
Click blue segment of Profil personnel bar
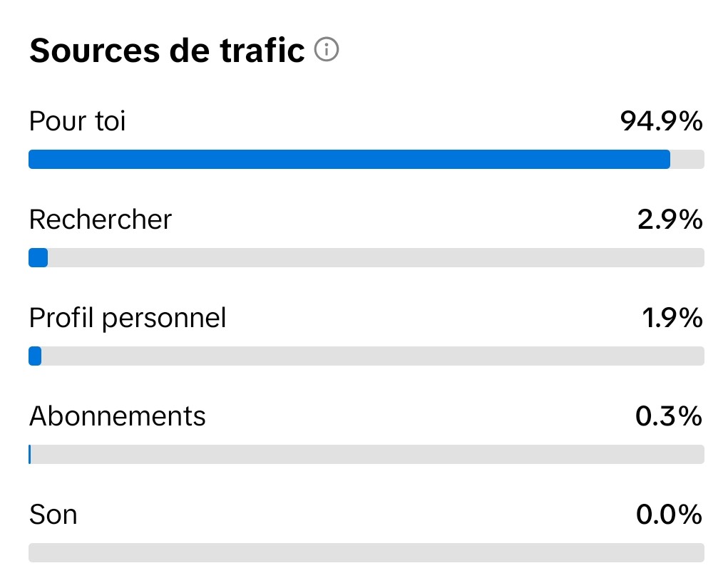(x=35, y=356)
